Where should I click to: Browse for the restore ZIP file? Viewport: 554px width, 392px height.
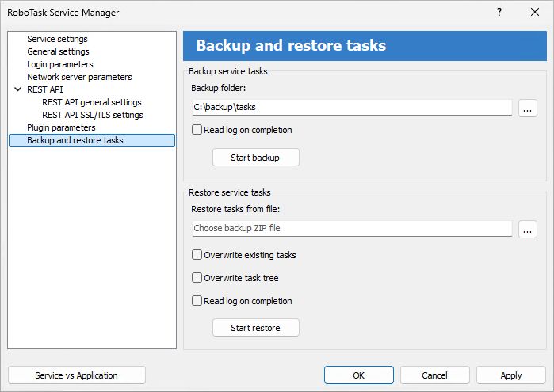click(x=528, y=230)
